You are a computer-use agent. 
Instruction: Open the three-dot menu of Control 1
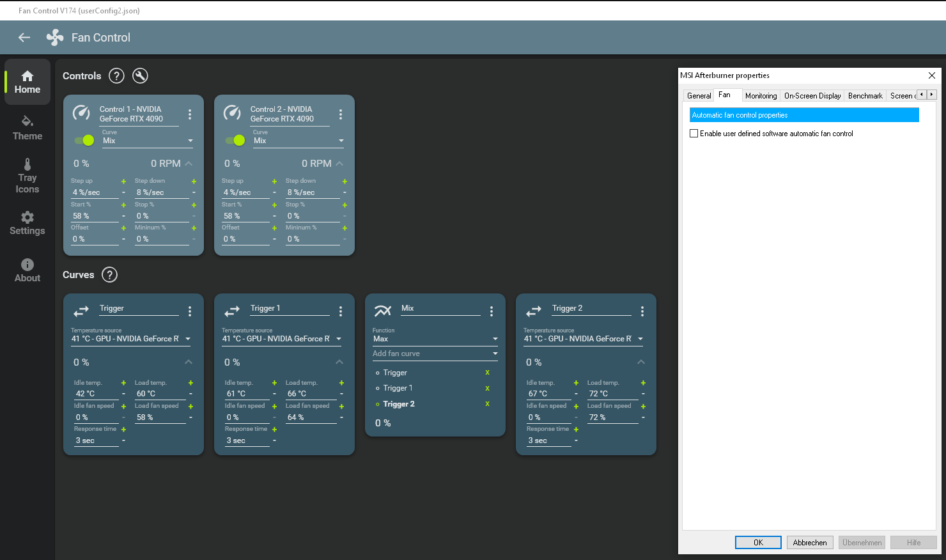pyautogui.click(x=190, y=114)
